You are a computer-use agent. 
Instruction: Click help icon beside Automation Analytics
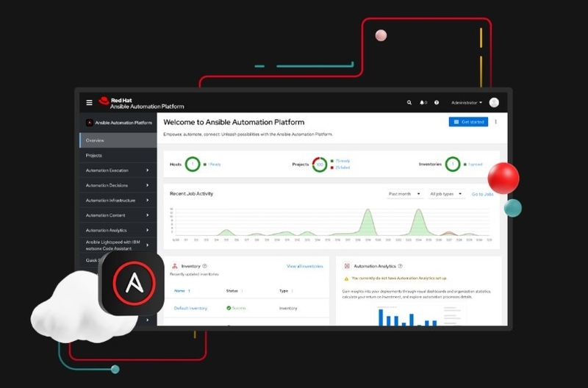400,266
